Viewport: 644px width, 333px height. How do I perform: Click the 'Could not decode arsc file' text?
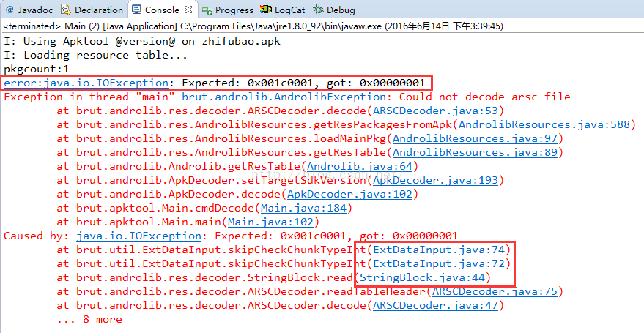[484, 97]
